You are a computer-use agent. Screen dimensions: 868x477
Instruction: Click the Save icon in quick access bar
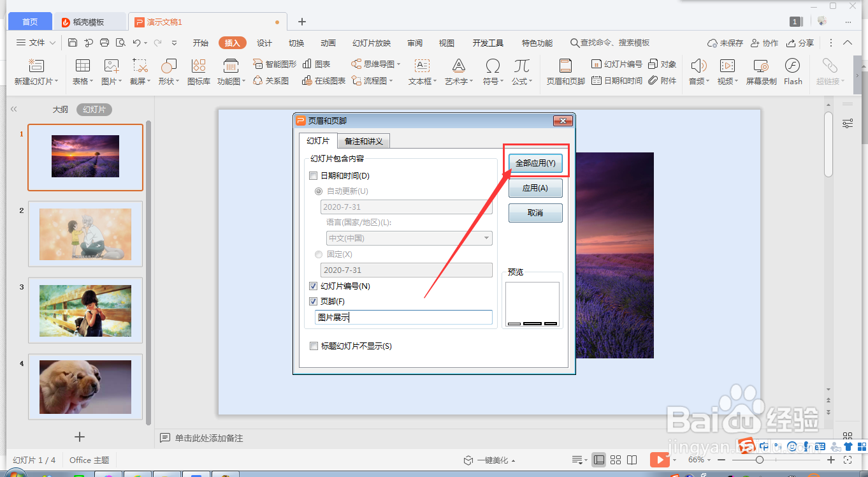[x=73, y=43]
